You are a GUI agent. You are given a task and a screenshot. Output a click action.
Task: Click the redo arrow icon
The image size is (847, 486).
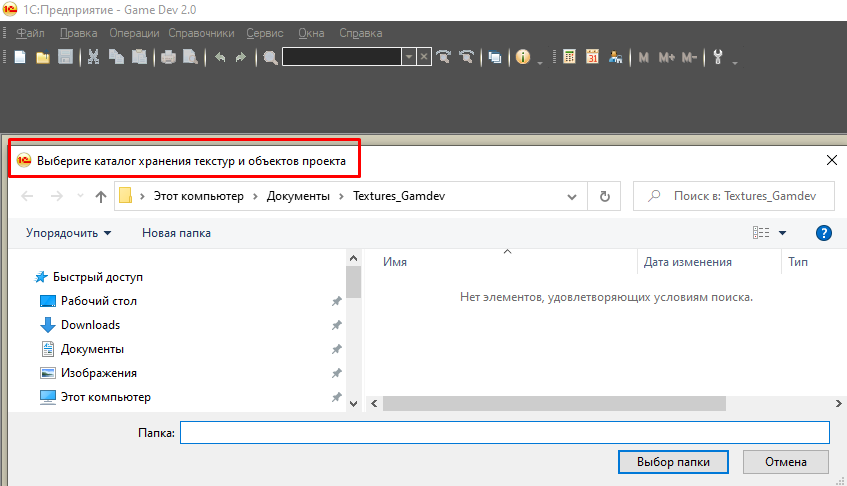[241, 57]
